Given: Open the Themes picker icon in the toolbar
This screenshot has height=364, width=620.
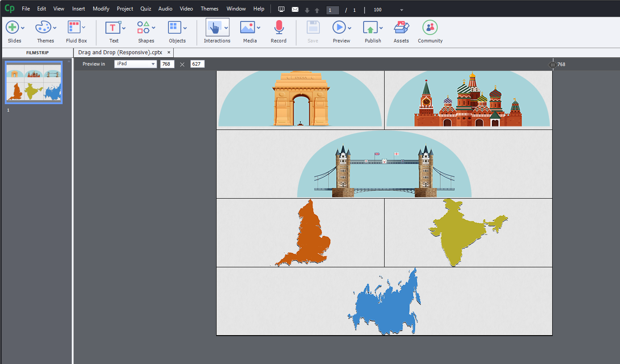Looking at the screenshot, I should coord(43,28).
